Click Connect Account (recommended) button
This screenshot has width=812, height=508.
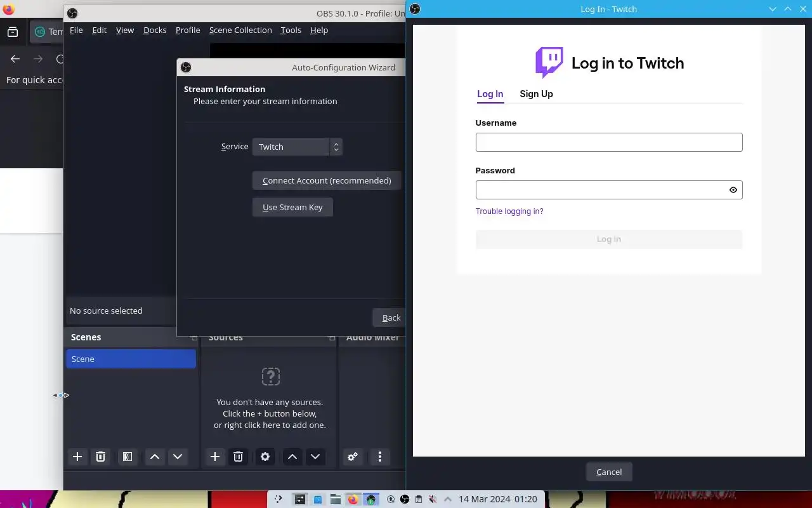(327, 180)
